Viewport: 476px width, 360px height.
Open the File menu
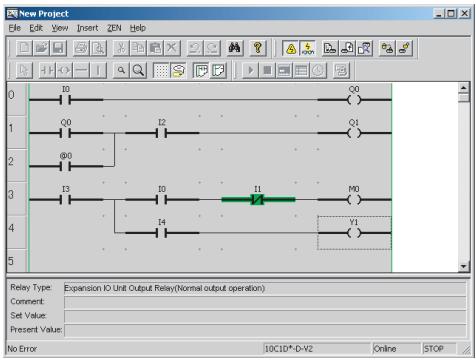pyautogui.click(x=15, y=28)
